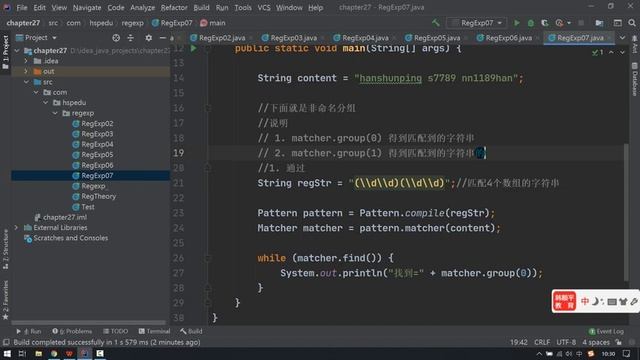Start debugging with the bug icon
The image size is (640, 360).
pyautogui.click(x=531, y=23)
